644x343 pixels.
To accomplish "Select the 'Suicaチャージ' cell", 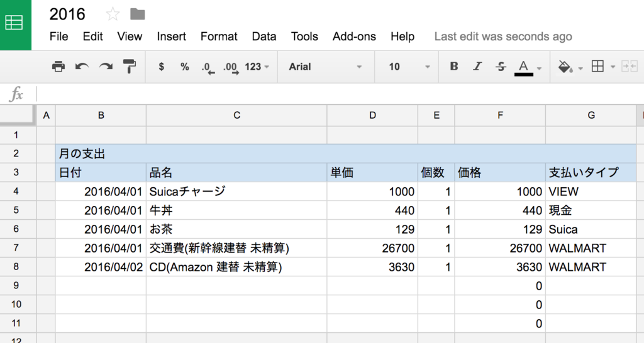I will click(x=236, y=191).
